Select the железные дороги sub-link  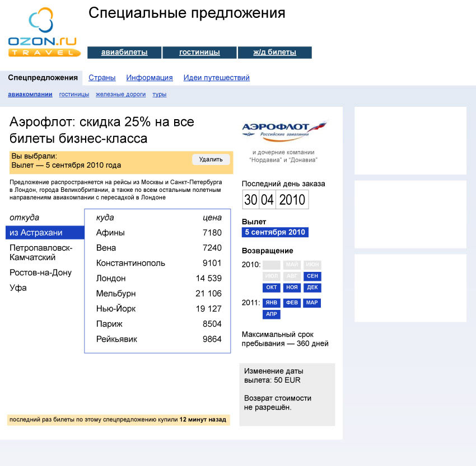[x=120, y=95]
